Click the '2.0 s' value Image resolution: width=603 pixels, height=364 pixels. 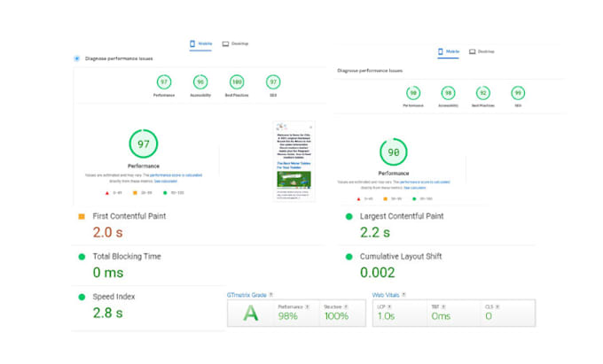coord(107,232)
